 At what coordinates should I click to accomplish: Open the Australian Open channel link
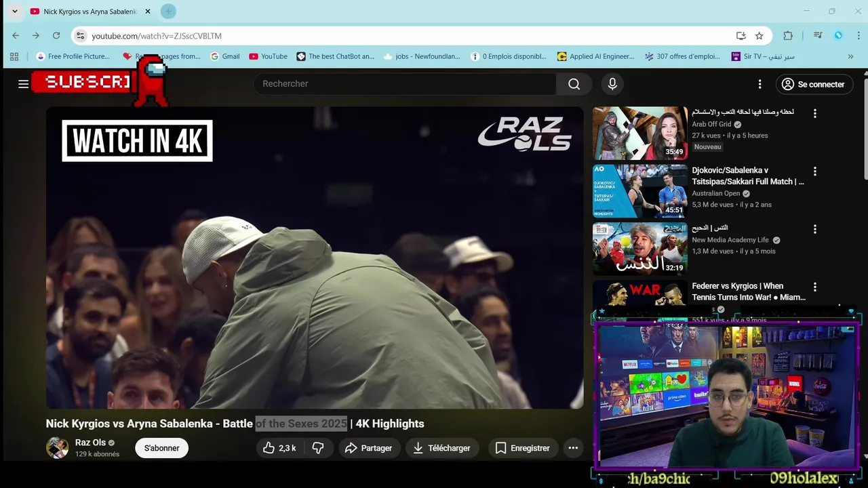coord(715,193)
